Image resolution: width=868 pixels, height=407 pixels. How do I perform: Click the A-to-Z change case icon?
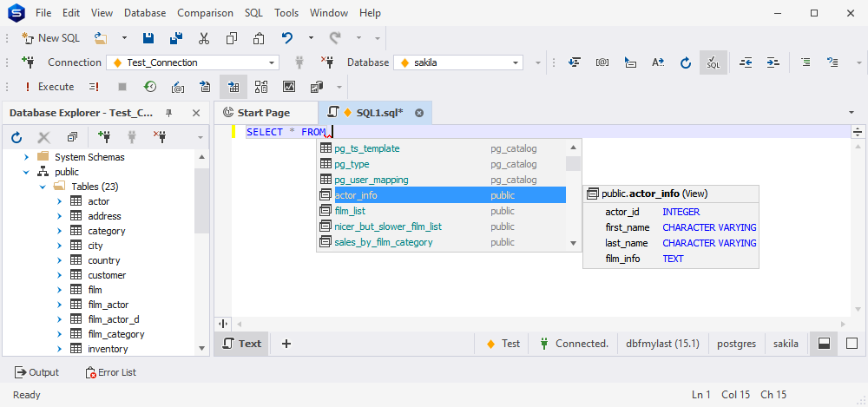tap(658, 62)
